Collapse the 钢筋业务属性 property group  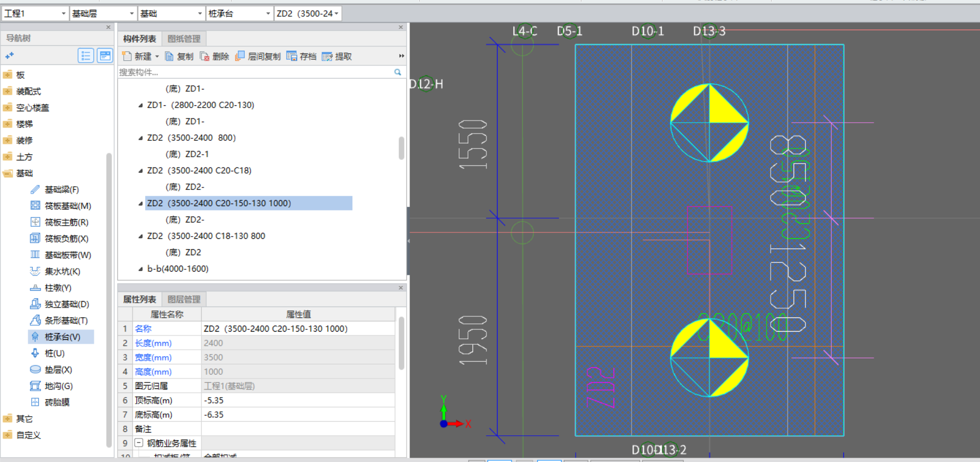(139, 443)
